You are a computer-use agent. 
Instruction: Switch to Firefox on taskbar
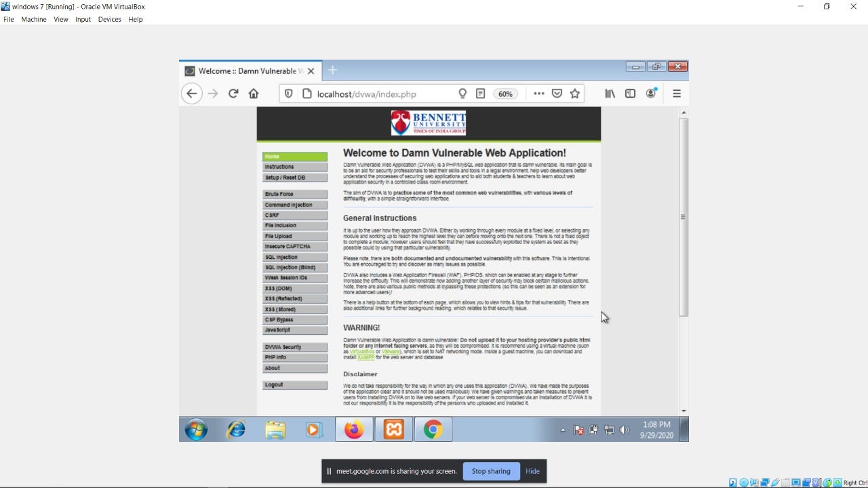354,430
